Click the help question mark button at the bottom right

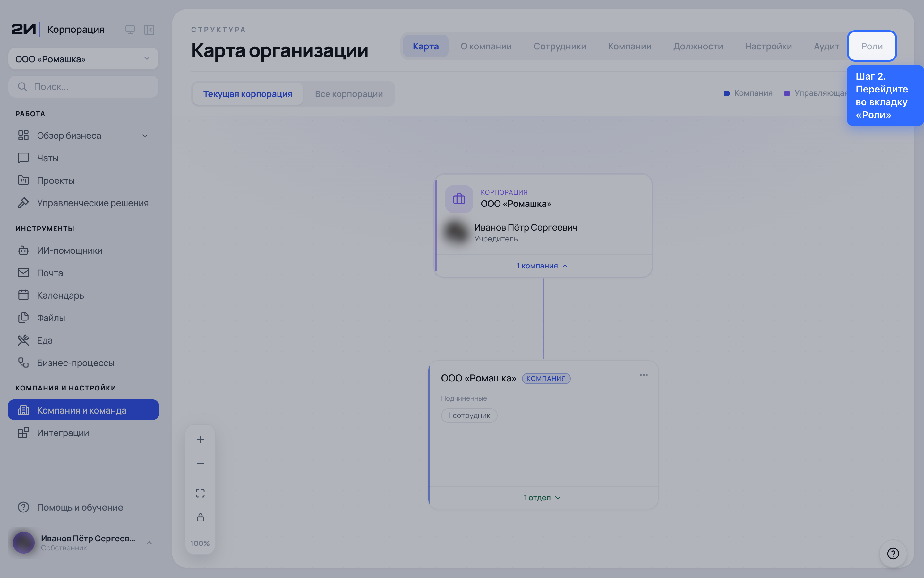click(x=893, y=554)
